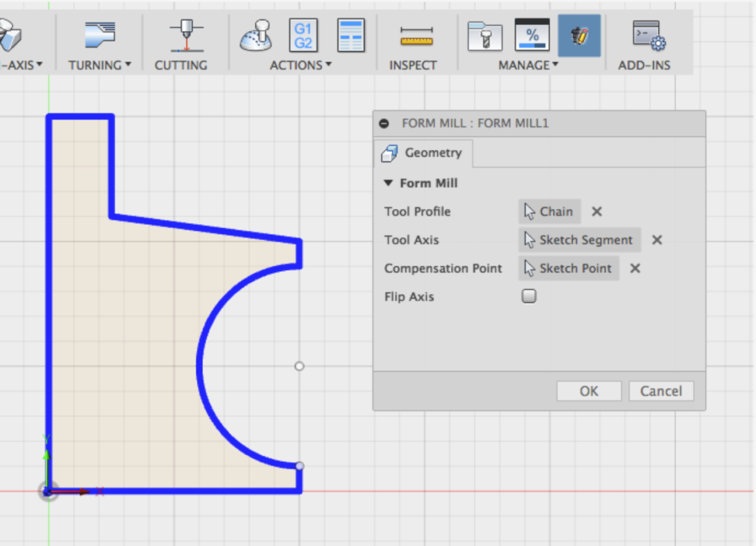Screen dimensions: 756x546
Task: Open the Tool Library icon
Action: point(484,35)
